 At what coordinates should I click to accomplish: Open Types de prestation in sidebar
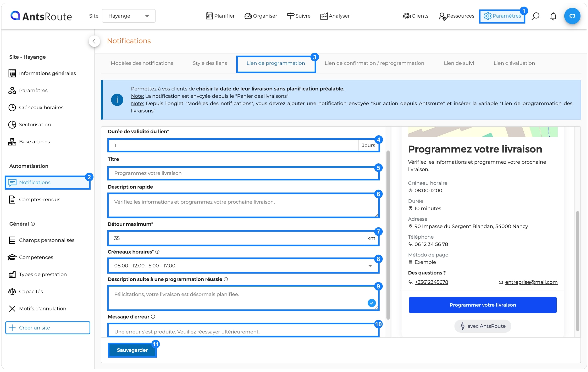(x=37, y=275)
